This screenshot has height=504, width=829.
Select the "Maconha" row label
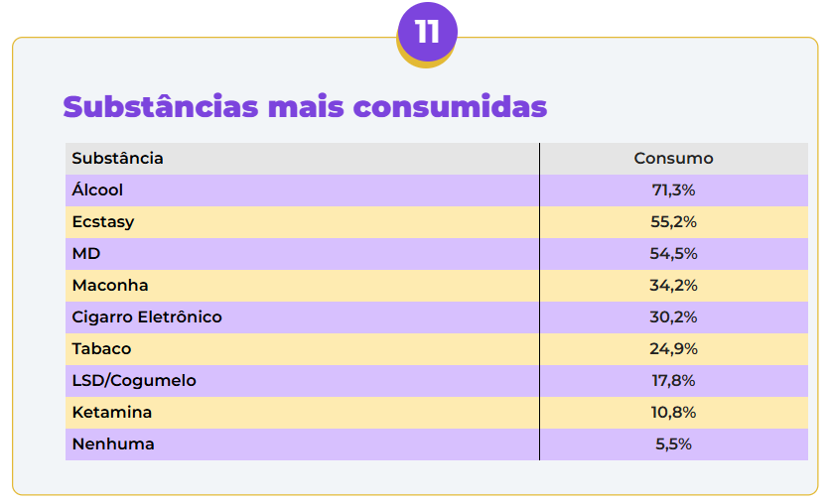click(x=110, y=286)
